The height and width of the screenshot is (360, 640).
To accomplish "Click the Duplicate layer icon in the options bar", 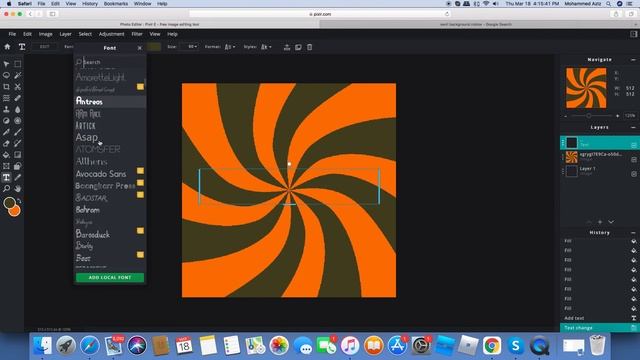I will (x=298, y=47).
